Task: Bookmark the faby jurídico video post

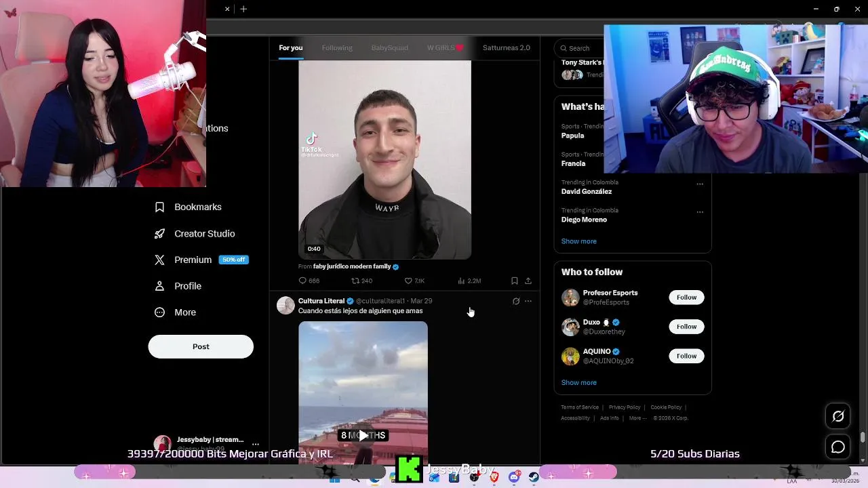Action: (x=515, y=281)
